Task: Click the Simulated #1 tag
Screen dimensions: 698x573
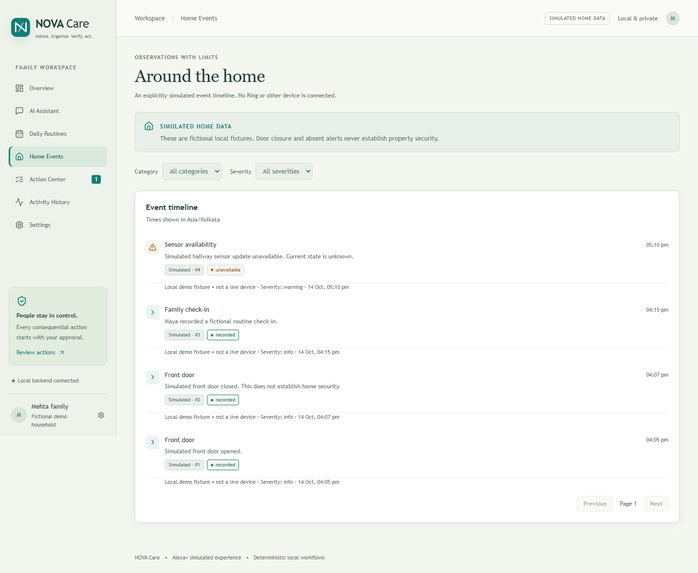Action: point(184,465)
